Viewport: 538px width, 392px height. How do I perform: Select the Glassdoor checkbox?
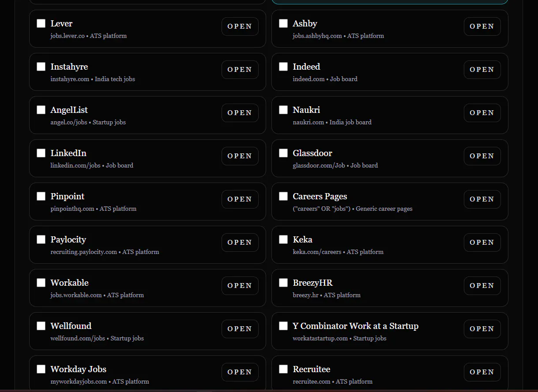(283, 153)
